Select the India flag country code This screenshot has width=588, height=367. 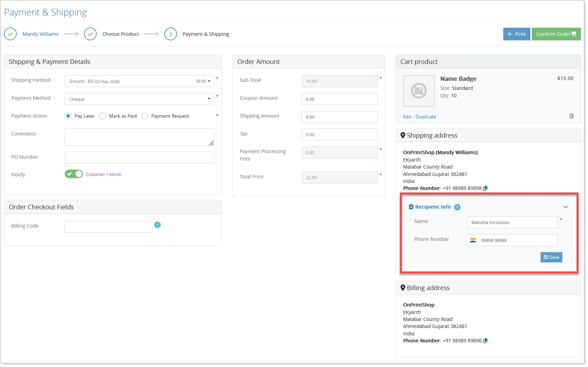[x=473, y=240]
